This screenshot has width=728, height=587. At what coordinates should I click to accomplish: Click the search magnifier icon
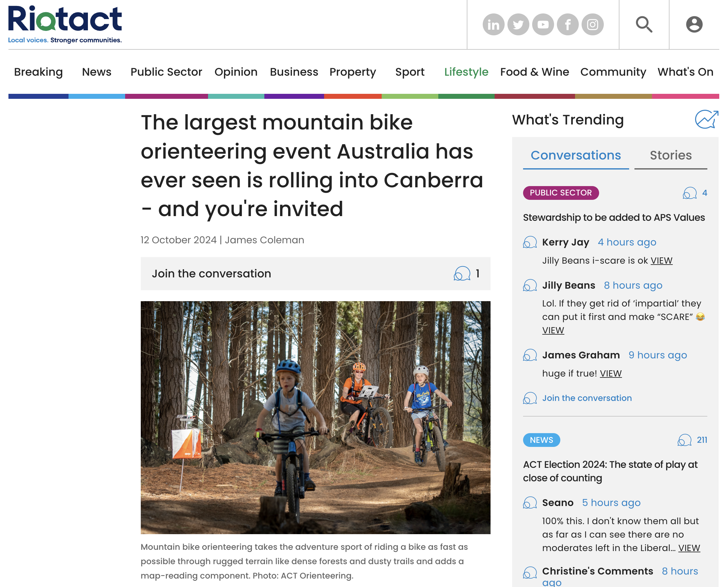[644, 24]
